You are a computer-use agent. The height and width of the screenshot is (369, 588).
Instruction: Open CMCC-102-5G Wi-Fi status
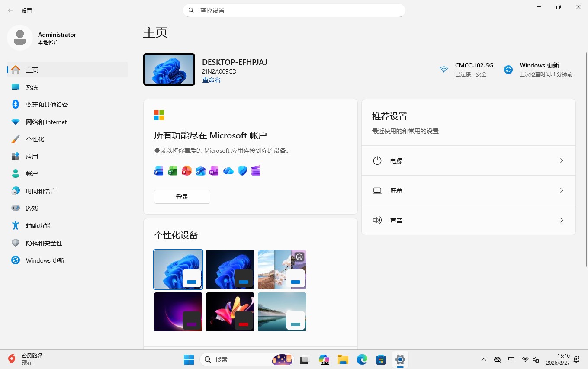point(466,70)
